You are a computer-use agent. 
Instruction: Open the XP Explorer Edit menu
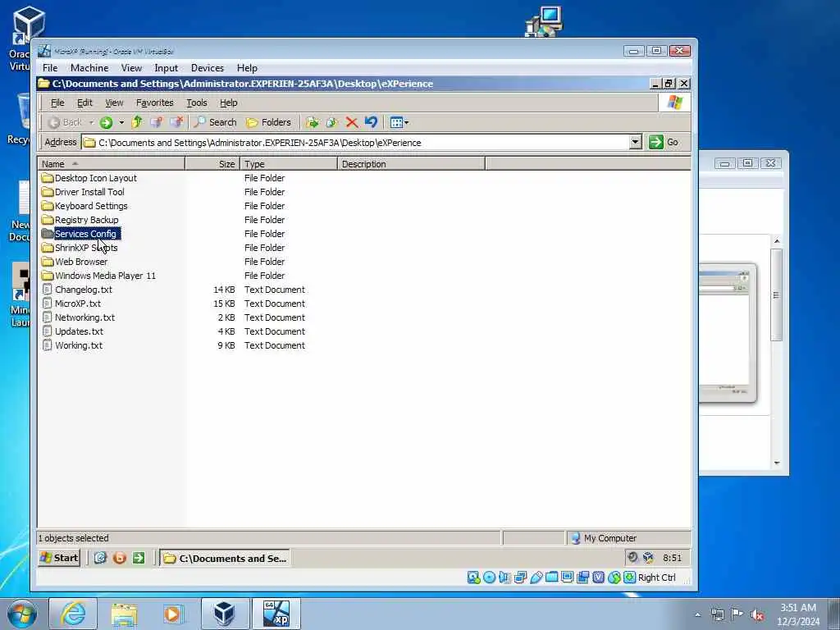point(84,103)
